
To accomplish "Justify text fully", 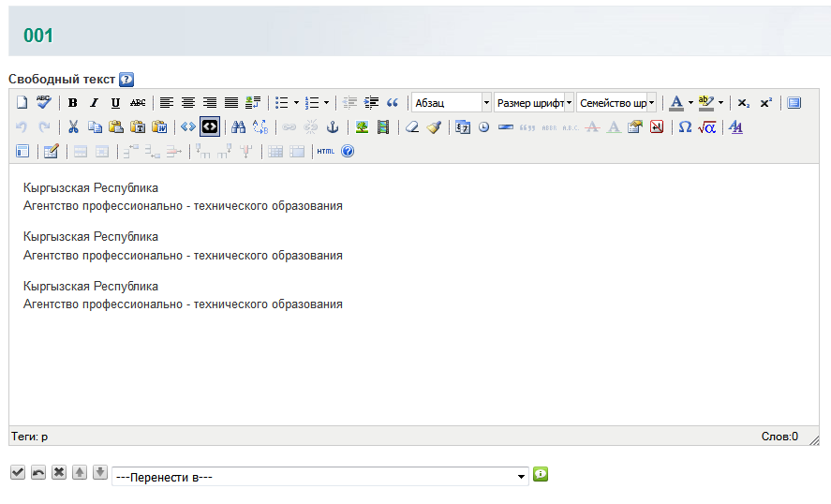I will 231,102.
